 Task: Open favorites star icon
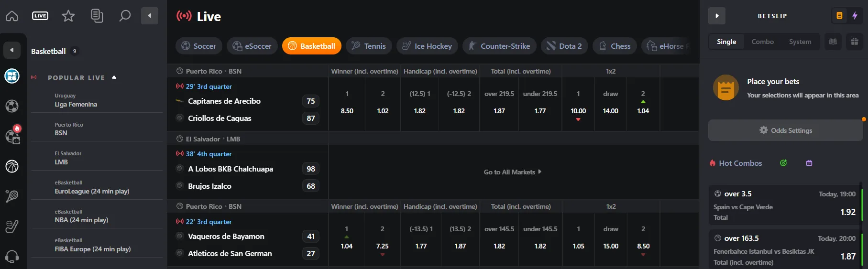click(68, 16)
